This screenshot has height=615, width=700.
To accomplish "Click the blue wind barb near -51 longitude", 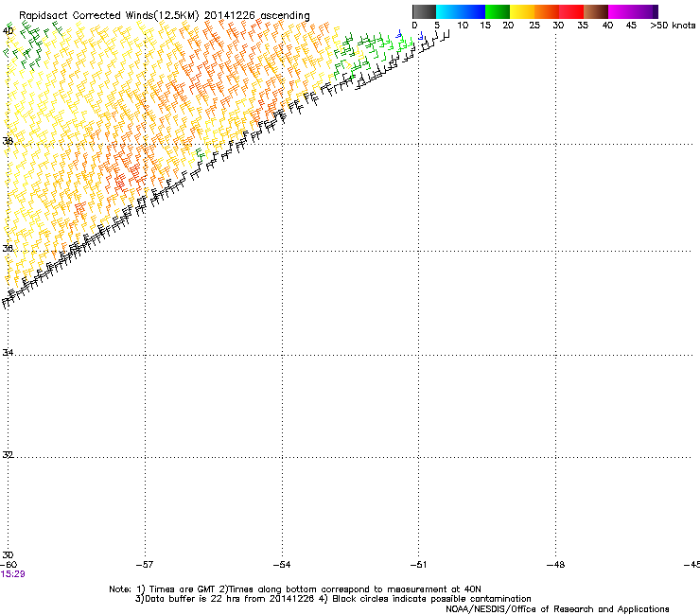I will [x=421, y=36].
